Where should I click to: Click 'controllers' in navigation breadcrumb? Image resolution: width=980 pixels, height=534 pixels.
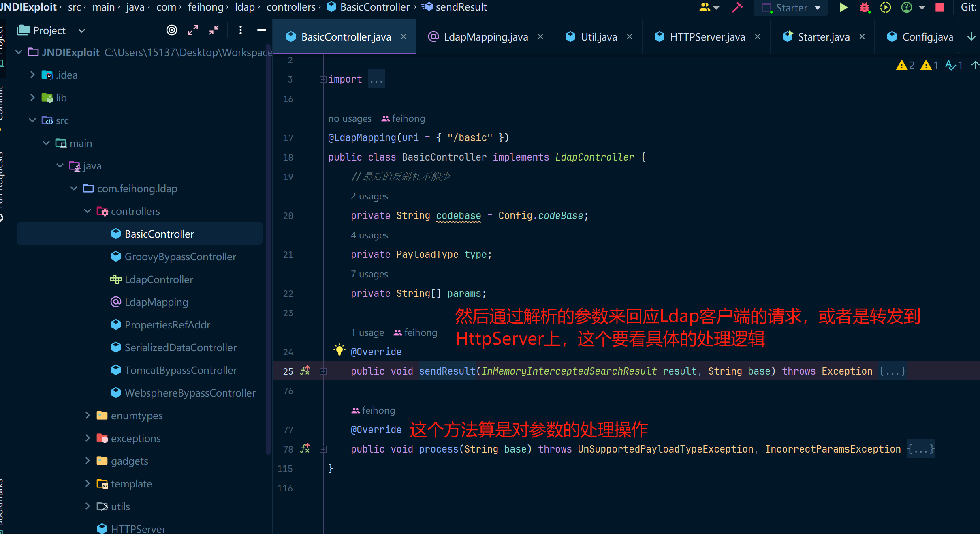pos(291,7)
